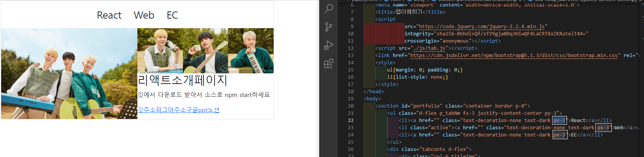Viewport: 644px width, 157px height.
Task: Switch to the Web tab on page
Action: [x=144, y=15]
